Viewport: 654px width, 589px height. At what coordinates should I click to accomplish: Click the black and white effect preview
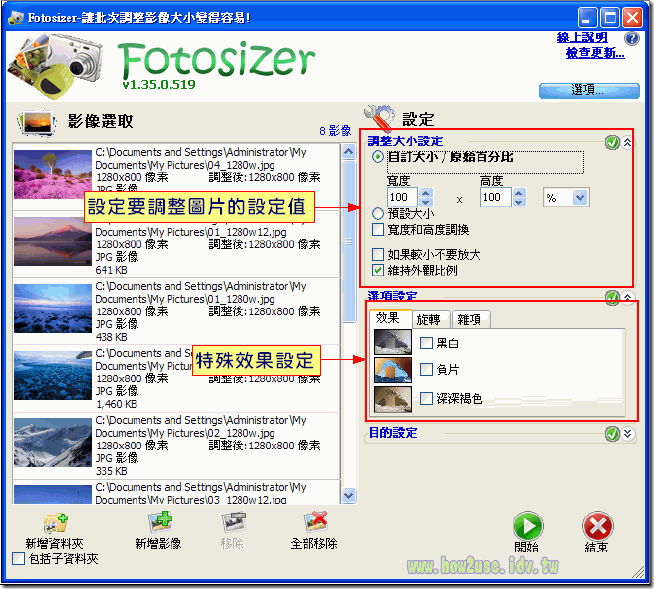[392, 342]
